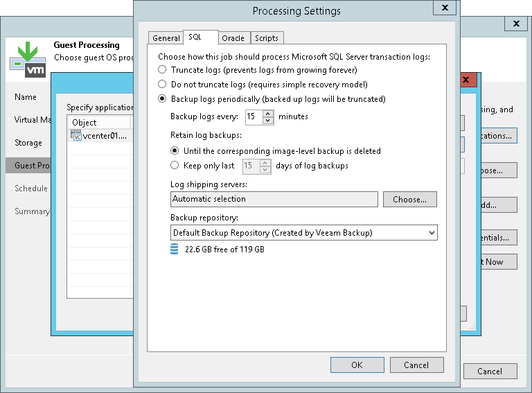Select Keep only last days option

[x=175, y=165]
